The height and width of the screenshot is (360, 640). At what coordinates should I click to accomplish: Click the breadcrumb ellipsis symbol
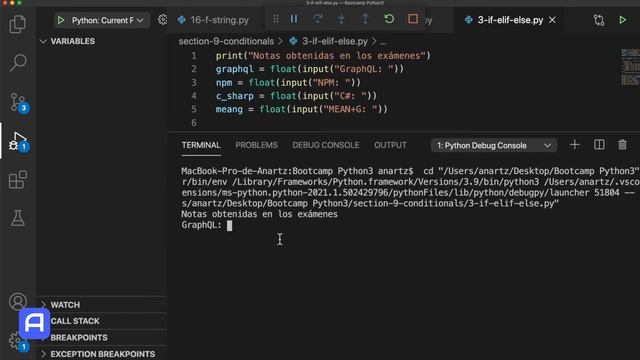[x=383, y=42]
